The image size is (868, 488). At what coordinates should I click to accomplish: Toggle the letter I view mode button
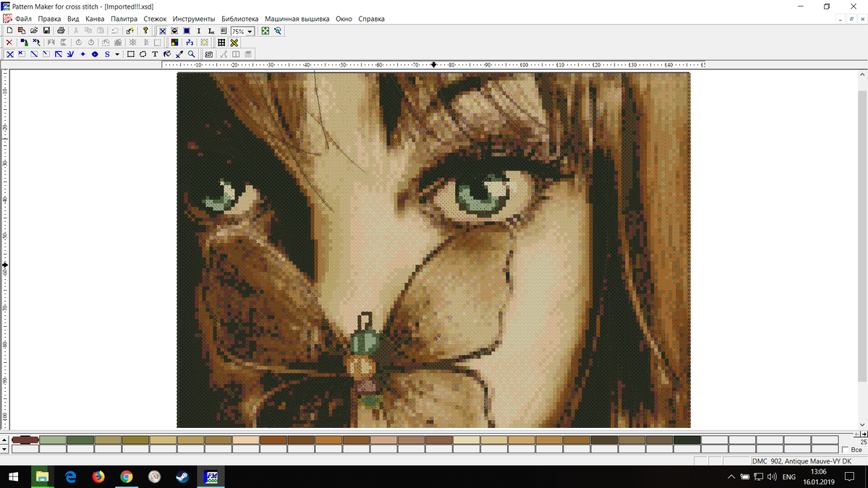pos(199,31)
